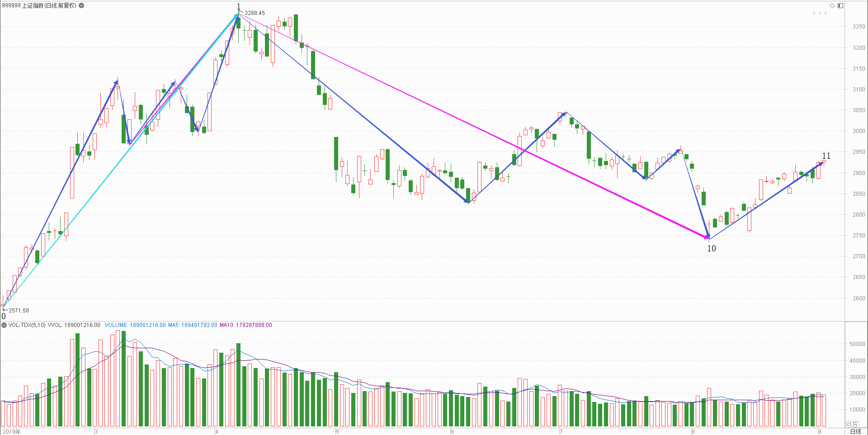Screen dimensions: 868x435
Task: Click wave label 0 at chart start
Action: [4, 316]
